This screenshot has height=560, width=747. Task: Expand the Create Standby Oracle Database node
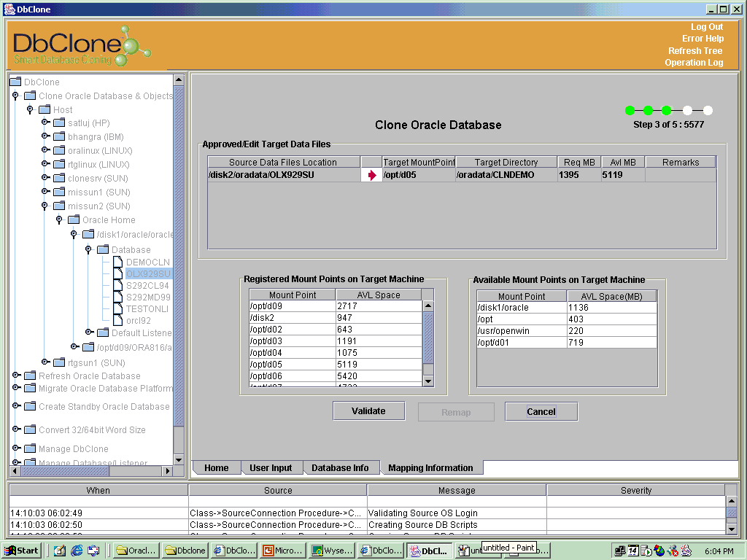tap(16, 405)
